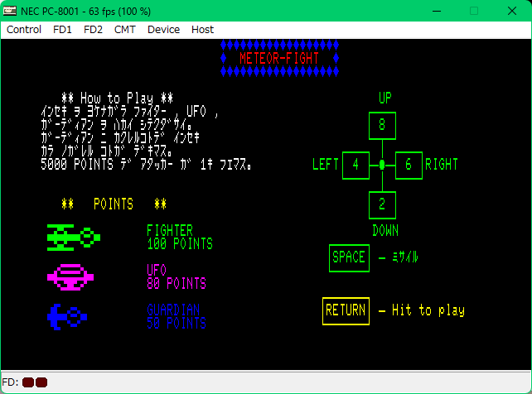The width and height of the screenshot is (532, 394).
Task: Click the green 'LEFT' label
Action: tap(326, 165)
